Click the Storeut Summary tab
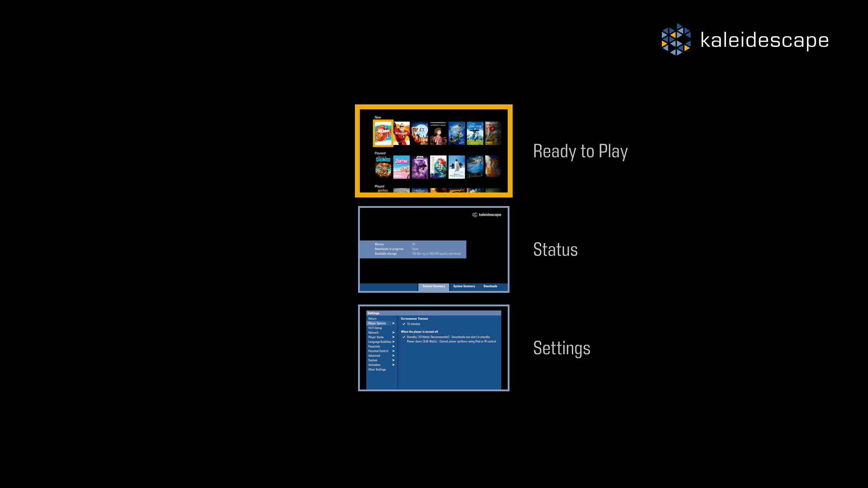This screenshot has width=868, height=488. point(434,286)
